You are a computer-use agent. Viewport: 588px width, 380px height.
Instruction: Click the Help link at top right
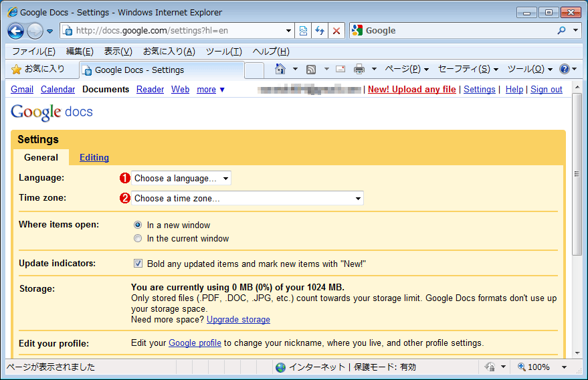[514, 89]
